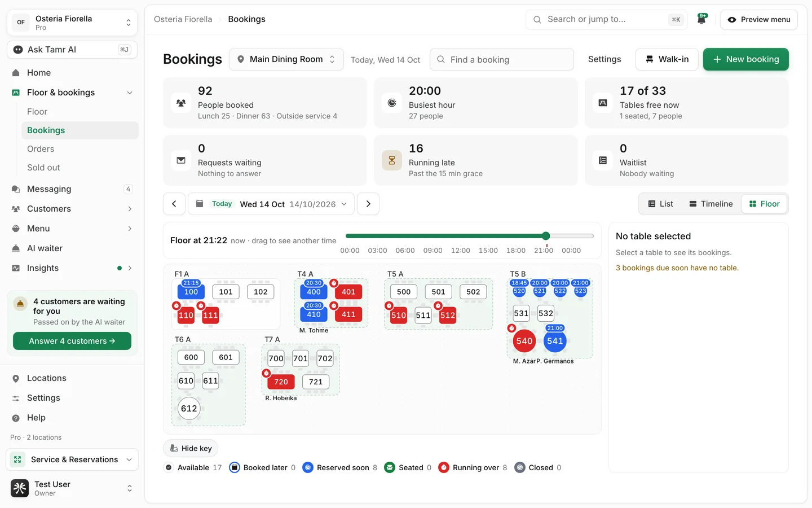Toggle Booked later filter in key
The width and height of the screenshot is (812, 508).
coord(262,467)
